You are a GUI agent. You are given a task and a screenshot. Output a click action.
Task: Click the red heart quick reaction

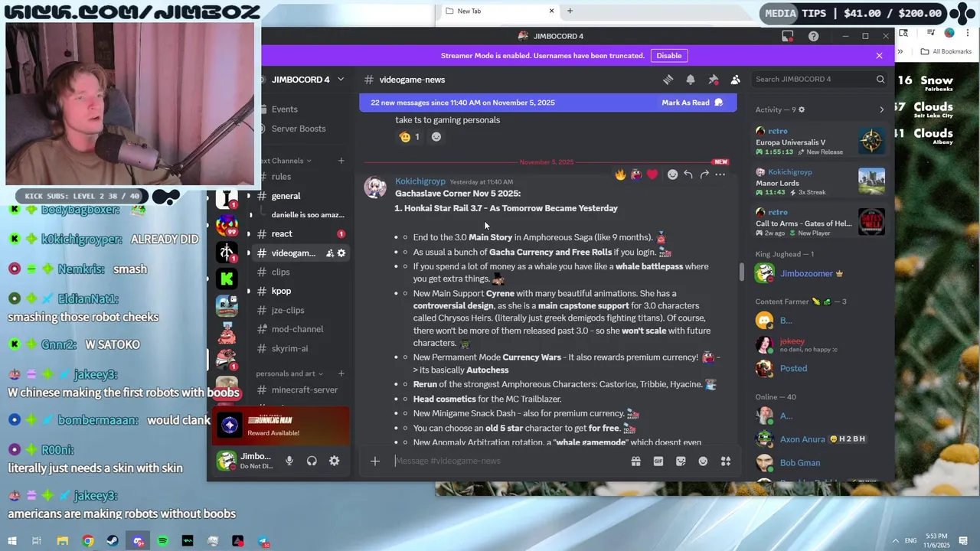[x=652, y=174]
